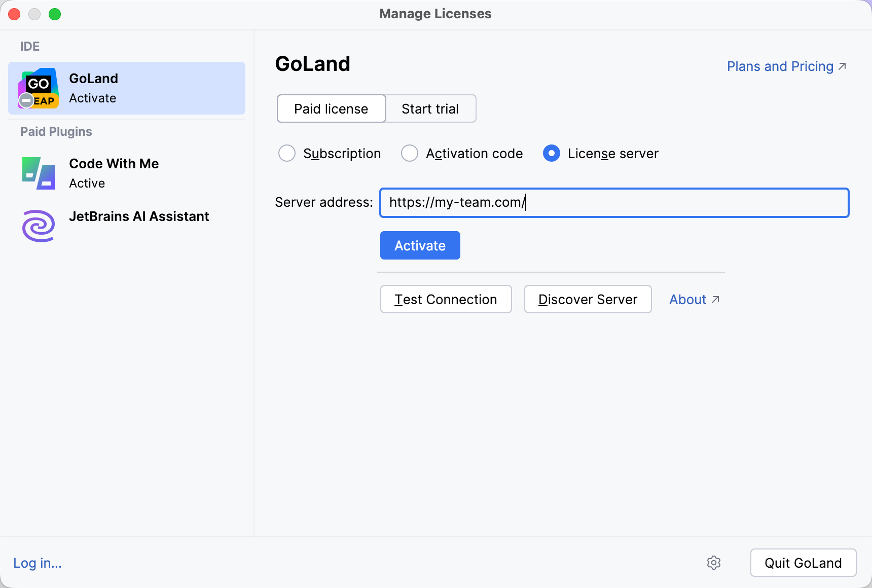This screenshot has width=872, height=588.
Task: Select the License server option
Action: tap(551, 153)
